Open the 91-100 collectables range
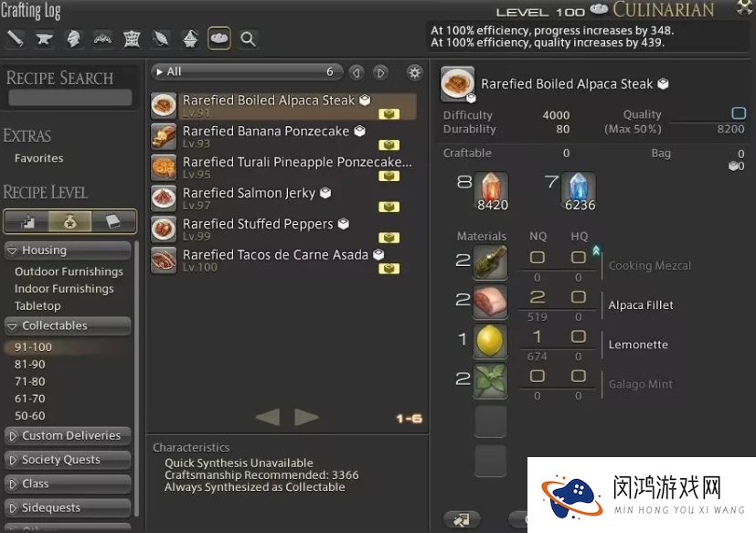The width and height of the screenshot is (756, 533). 33,347
